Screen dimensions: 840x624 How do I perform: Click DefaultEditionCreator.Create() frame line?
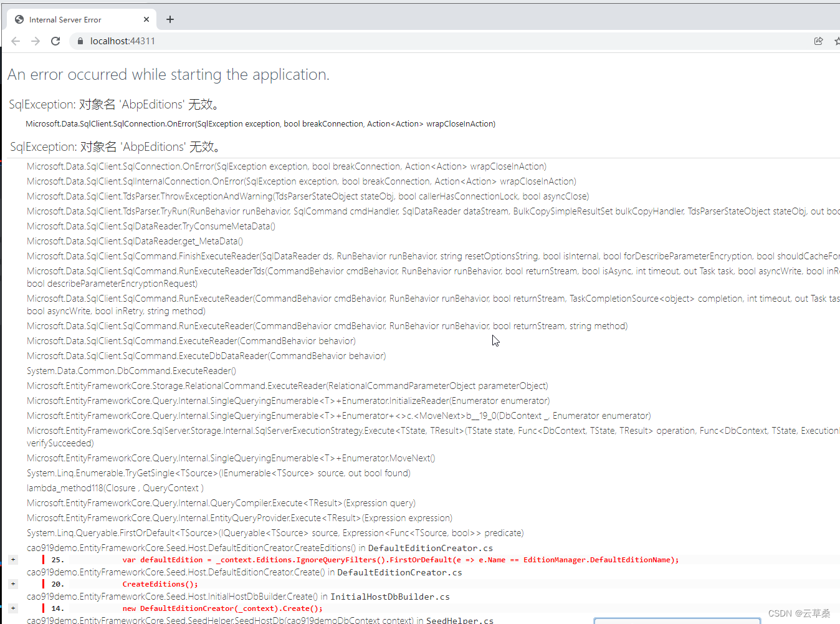click(244, 572)
